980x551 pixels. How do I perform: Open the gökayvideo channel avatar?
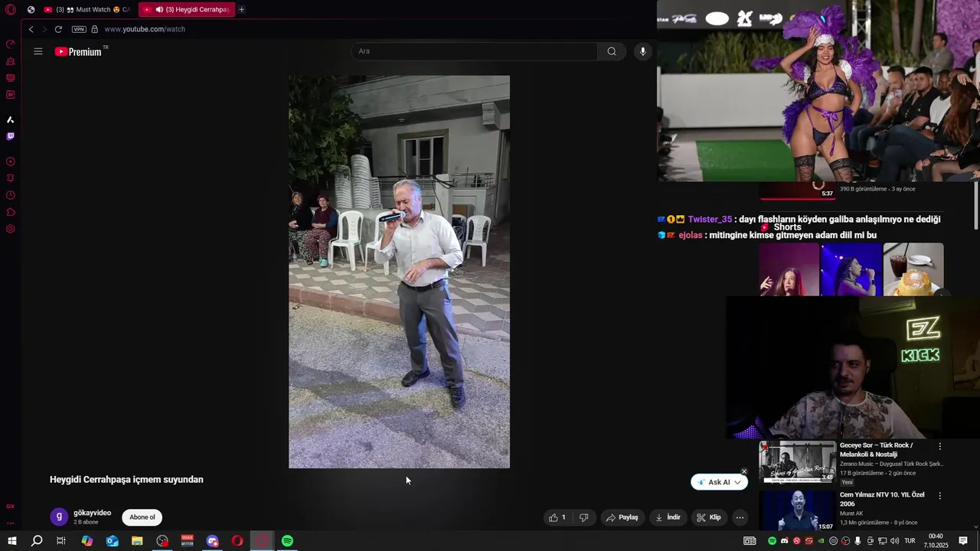pyautogui.click(x=59, y=517)
